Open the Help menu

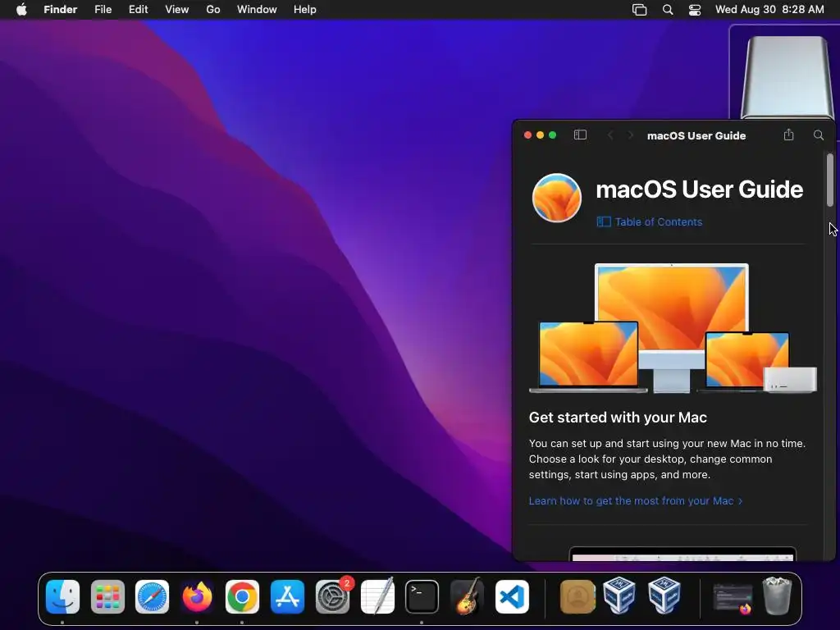(305, 10)
